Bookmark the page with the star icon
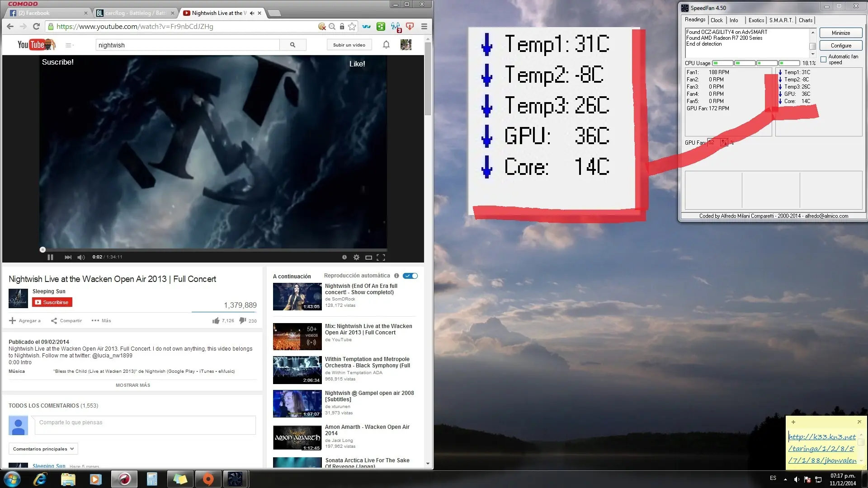The image size is (868, 488). point(352,27)
